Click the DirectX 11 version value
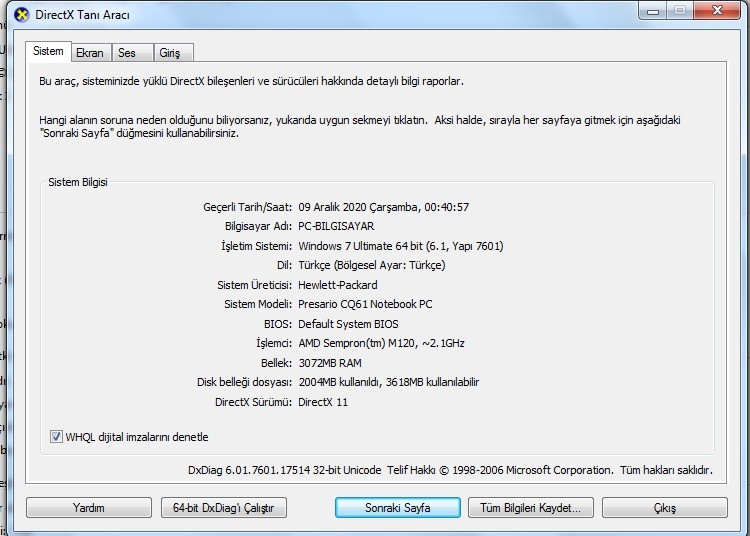This screenshot has height=536, width=750. pos(323,402)
